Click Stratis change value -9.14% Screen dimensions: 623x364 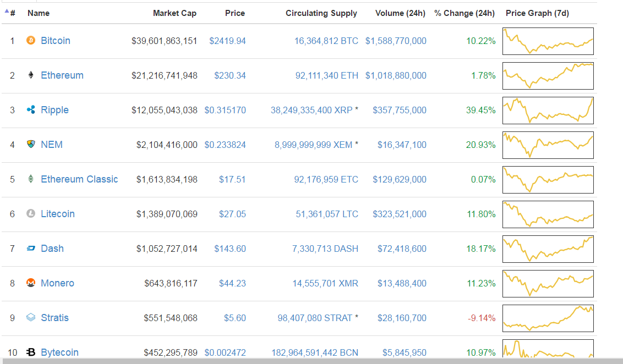(x=482, y=318)
